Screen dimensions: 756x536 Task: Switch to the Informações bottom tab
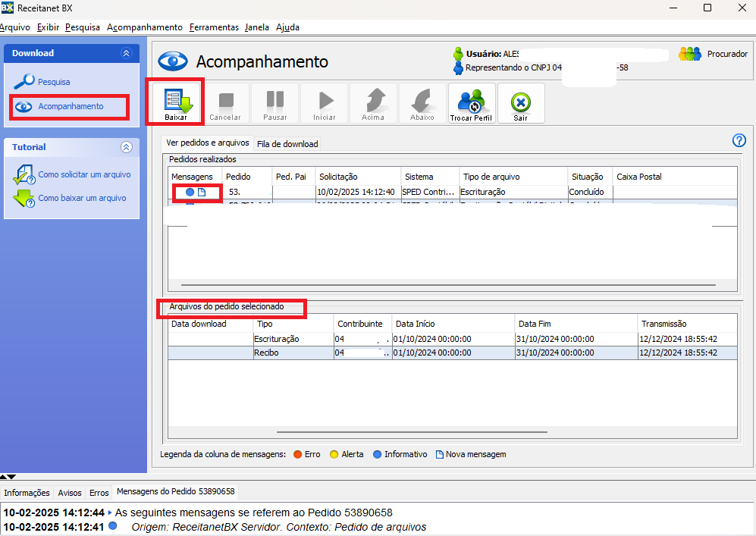27,493
